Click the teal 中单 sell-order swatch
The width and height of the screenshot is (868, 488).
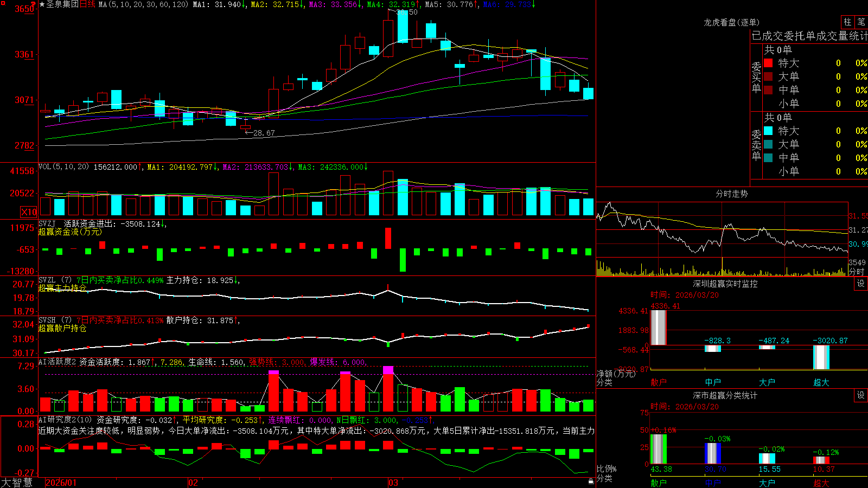pos(768,158)
